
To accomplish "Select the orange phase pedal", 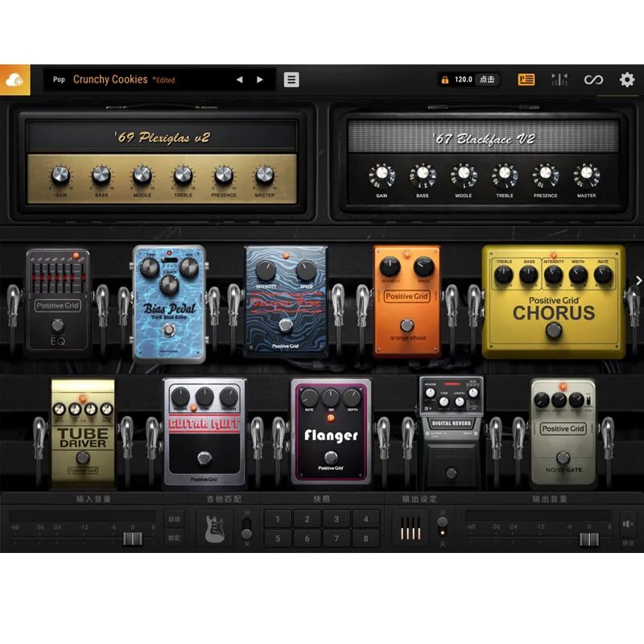I will click(407, 300).
